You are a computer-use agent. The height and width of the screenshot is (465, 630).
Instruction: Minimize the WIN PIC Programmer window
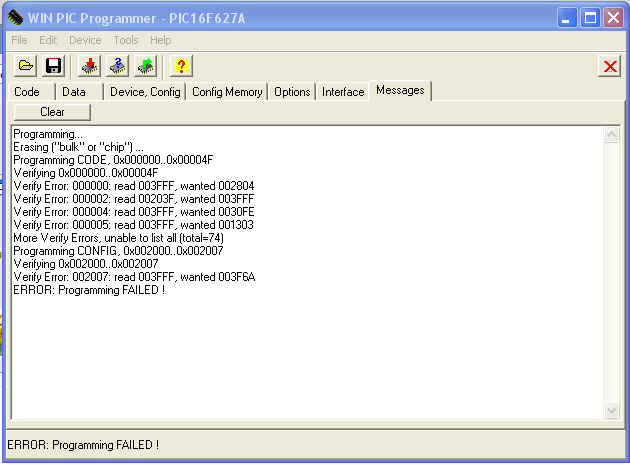(567, 18)
